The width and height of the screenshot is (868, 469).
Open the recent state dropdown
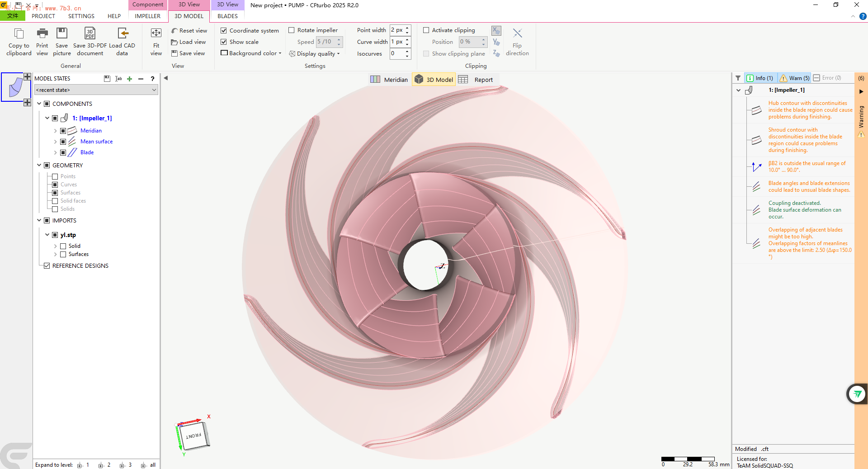[x=96, y=90]
